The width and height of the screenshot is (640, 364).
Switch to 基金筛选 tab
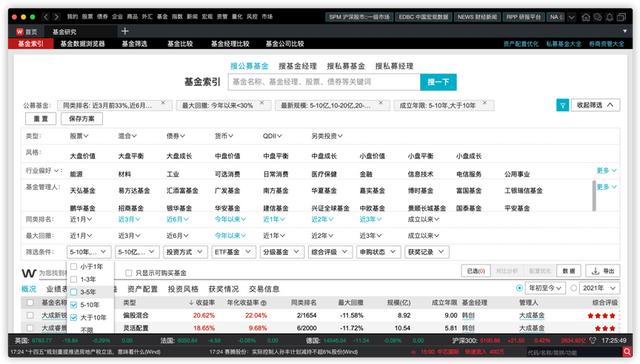coord(134,44)
